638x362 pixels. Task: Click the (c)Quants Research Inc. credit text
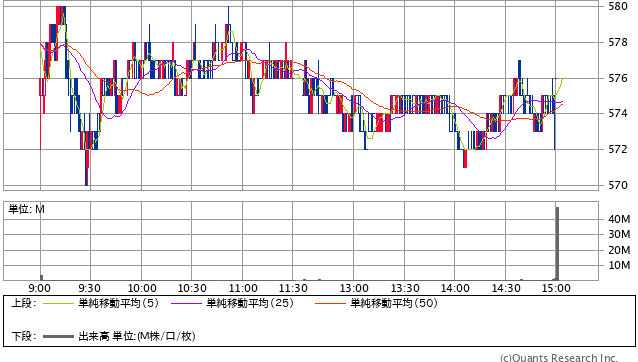[559, 358]
